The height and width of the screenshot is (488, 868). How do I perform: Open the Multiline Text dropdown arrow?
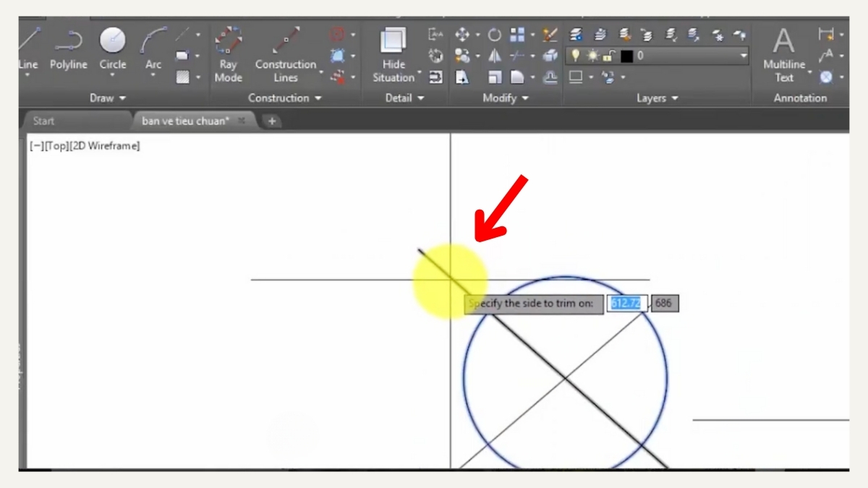pos(810,72)
